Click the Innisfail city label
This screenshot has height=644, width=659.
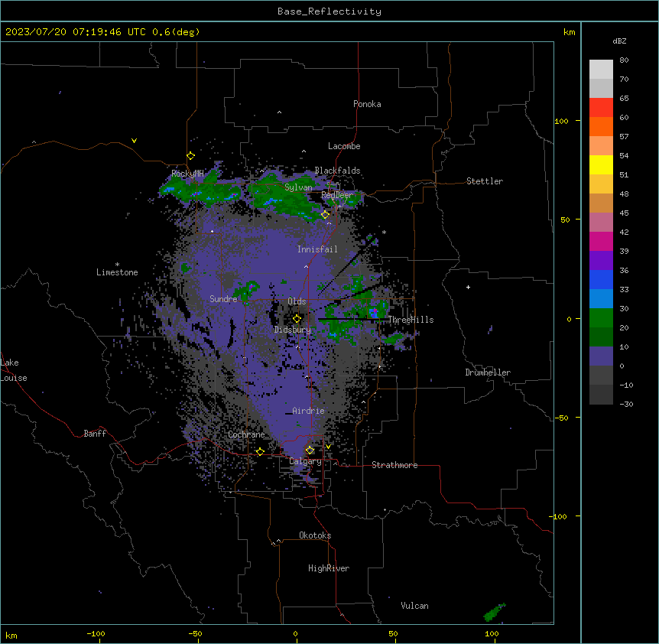pos(317,249)
